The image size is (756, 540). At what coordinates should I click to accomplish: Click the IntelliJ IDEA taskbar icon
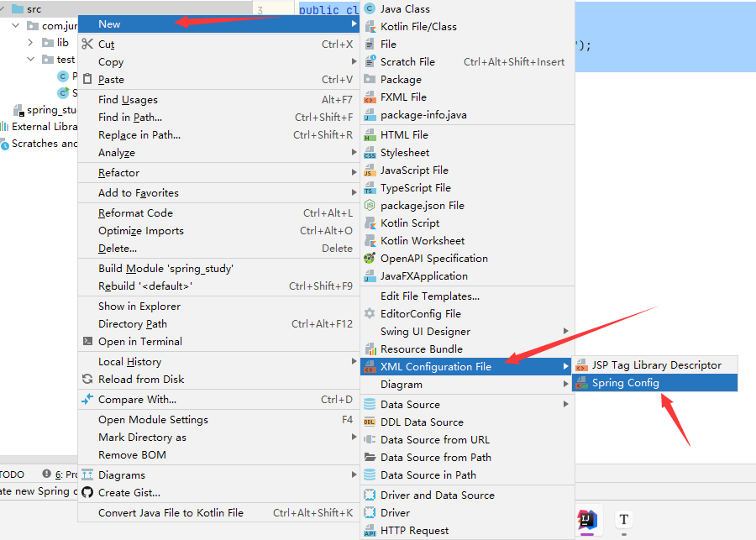pos(587,520)
